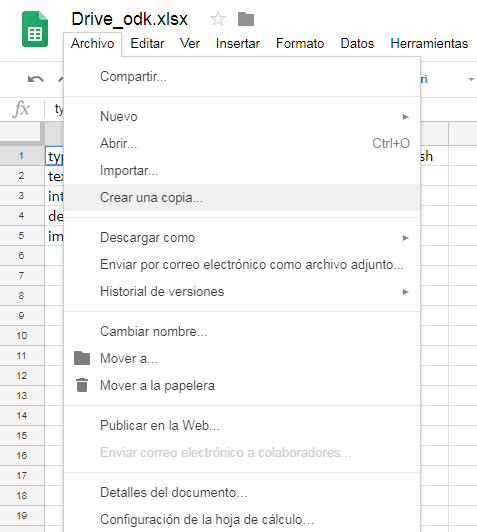Open the Herramientas menu
The image size is (477, 532).
429,43
